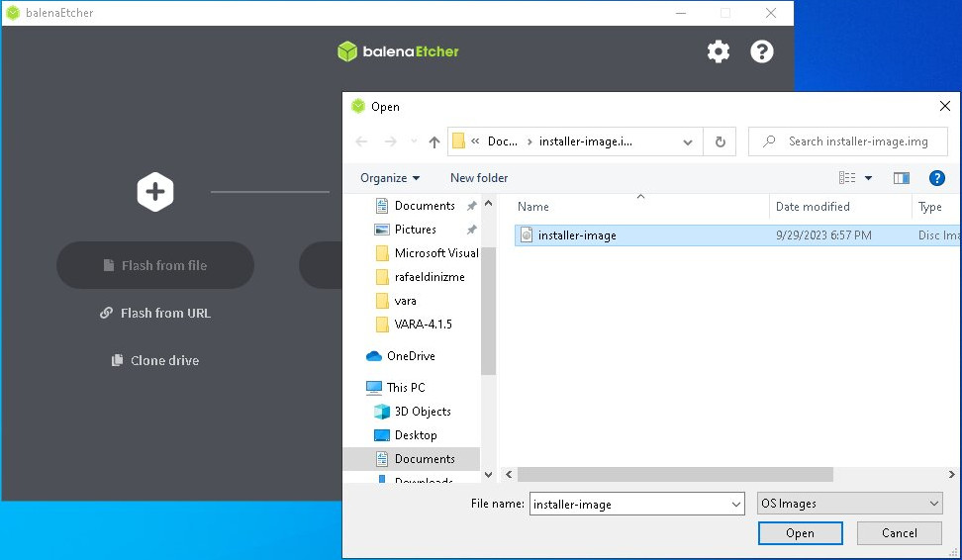Expand the File name combo box arrow
This screenshot has height=560, width=962.
(735, 504)
